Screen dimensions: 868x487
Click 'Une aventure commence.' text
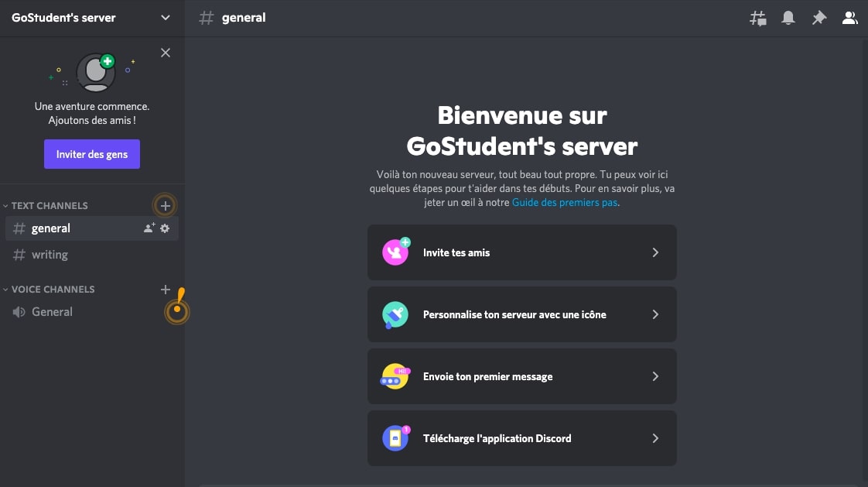pyautogui.click(x=92, y=106)
